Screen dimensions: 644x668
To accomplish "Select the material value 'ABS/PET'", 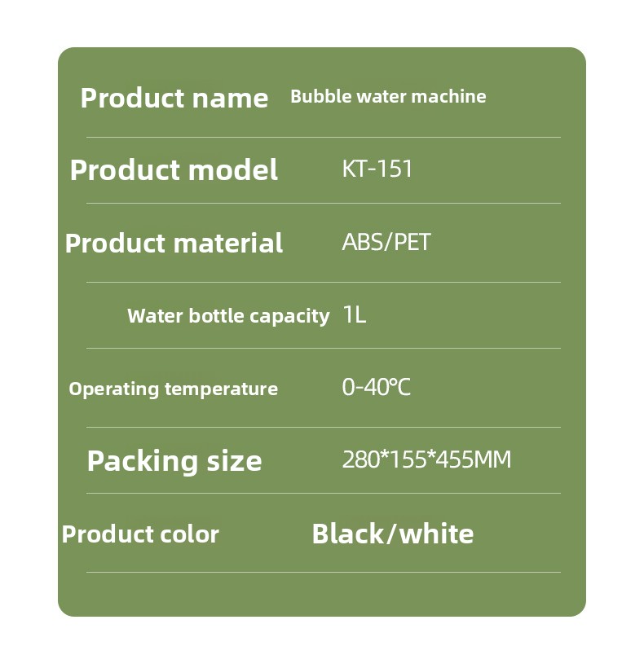I will pyautogui.click(x=386, y=242).
